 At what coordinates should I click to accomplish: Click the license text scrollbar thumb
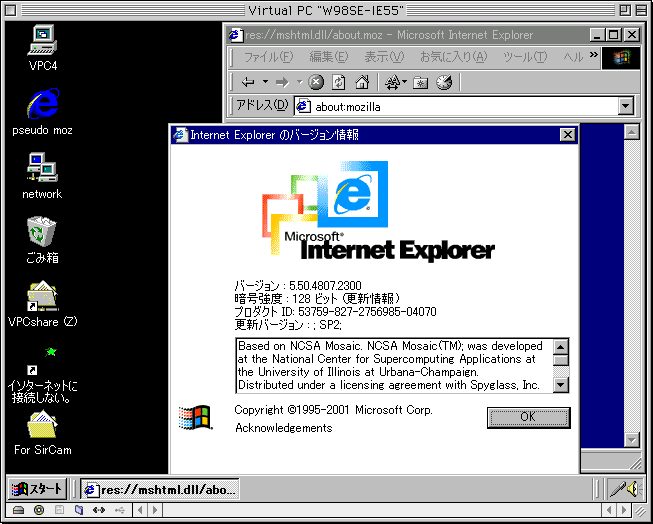[561, 360]
